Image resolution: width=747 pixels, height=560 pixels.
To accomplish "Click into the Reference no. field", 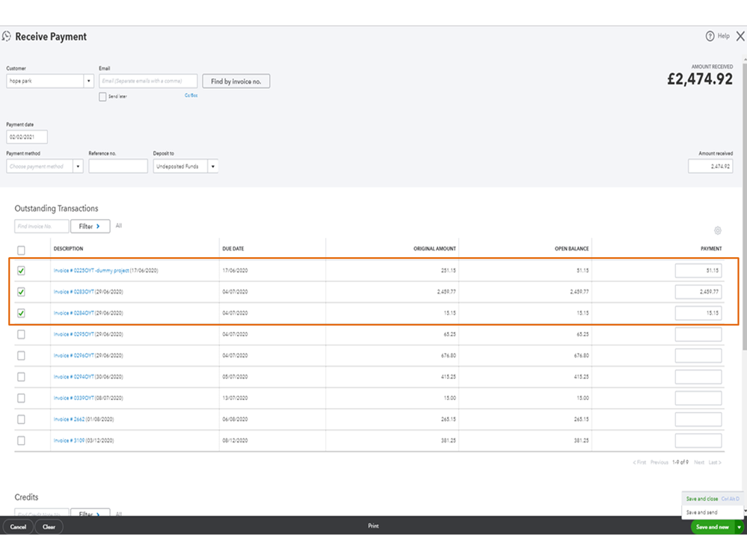I will pos(117,167).
